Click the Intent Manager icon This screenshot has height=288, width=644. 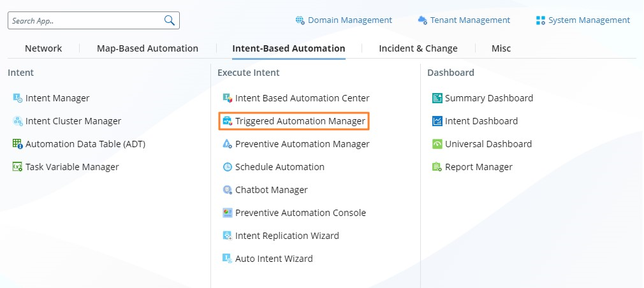pyautogui.click(x=18, y=98)
